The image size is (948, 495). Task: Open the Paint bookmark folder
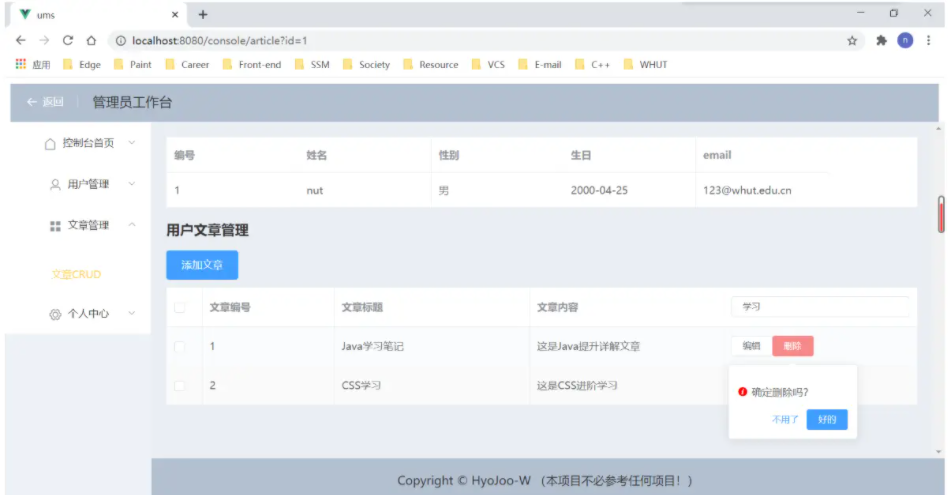(x=132, y=64)
